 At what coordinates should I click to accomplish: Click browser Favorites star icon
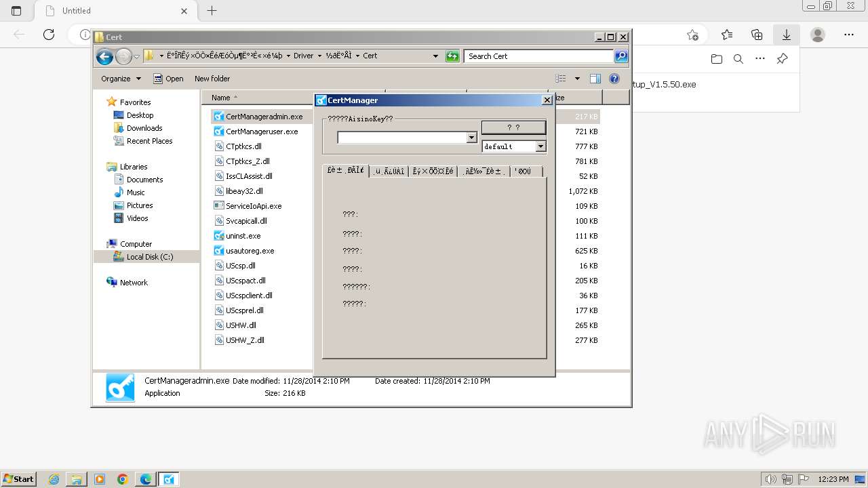point(727,35)
